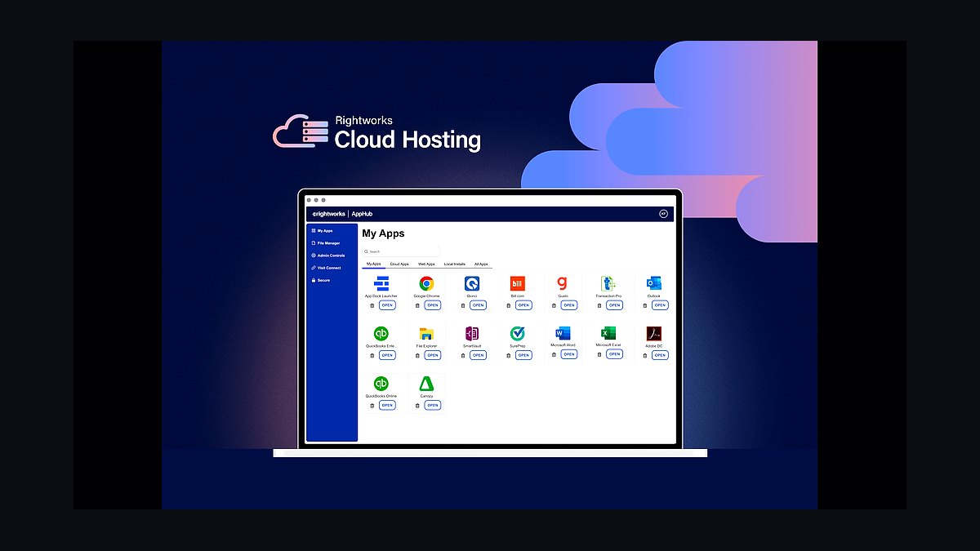Click the App Dock Launcher app icon
The width and height of the screenshot is (980, 551).
[381, 283]
